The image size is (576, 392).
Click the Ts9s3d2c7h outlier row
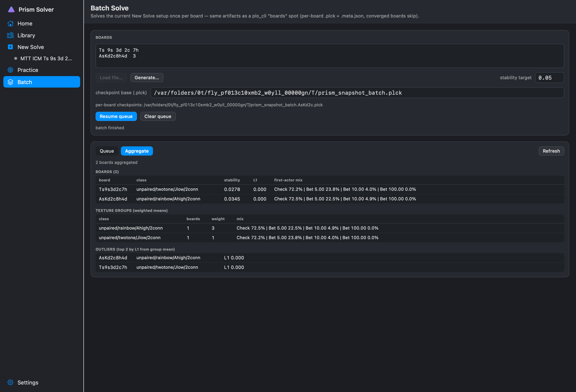coord(330,268)
